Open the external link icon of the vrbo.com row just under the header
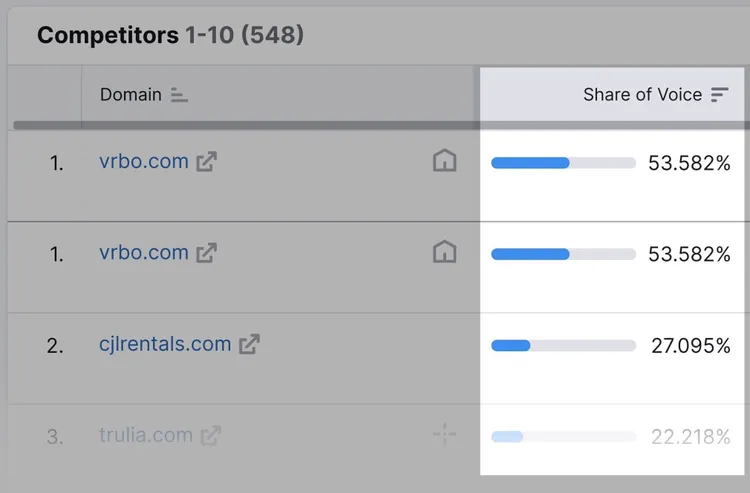The width and height of the screenshot is (750, 493). click(207, 162)
